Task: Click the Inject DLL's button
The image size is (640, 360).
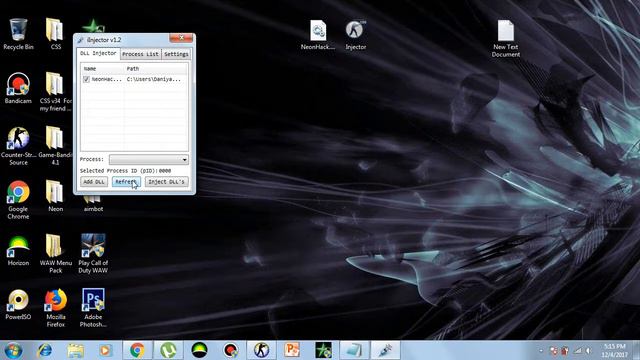Action: 167,182
